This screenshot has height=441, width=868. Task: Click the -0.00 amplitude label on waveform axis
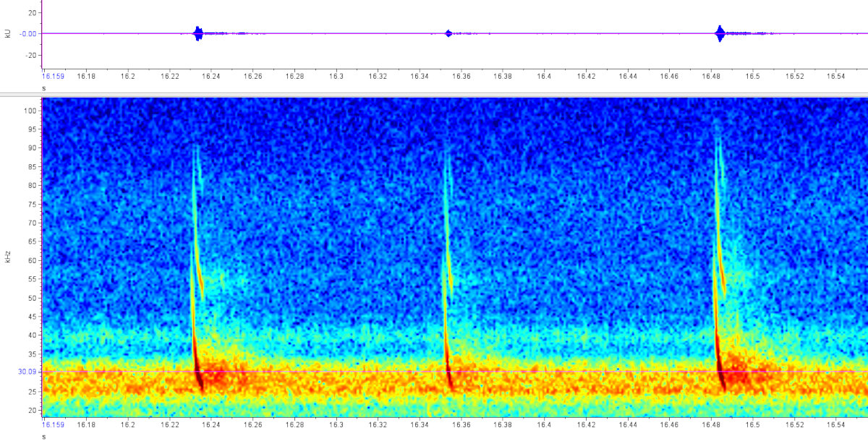28,33
